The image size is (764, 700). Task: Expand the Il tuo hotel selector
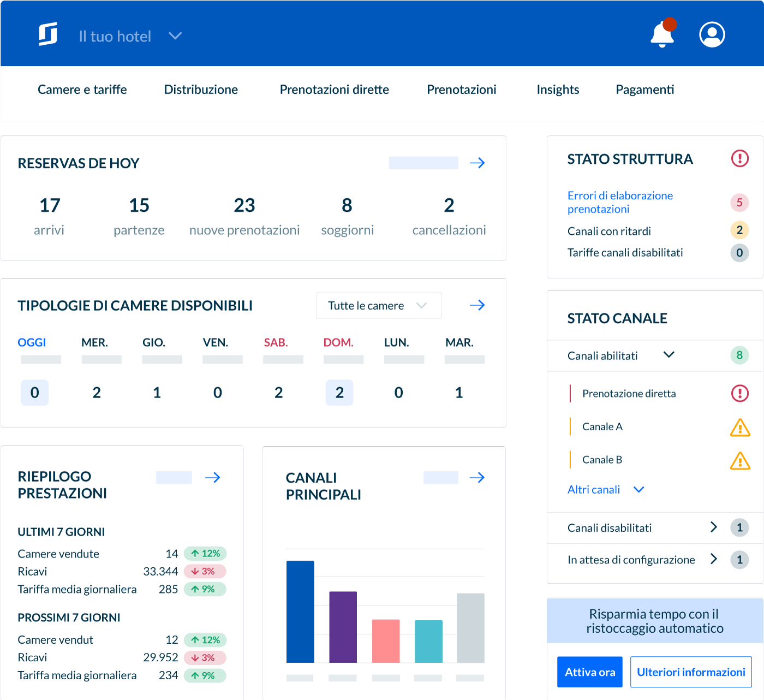[x=175, y=36]
